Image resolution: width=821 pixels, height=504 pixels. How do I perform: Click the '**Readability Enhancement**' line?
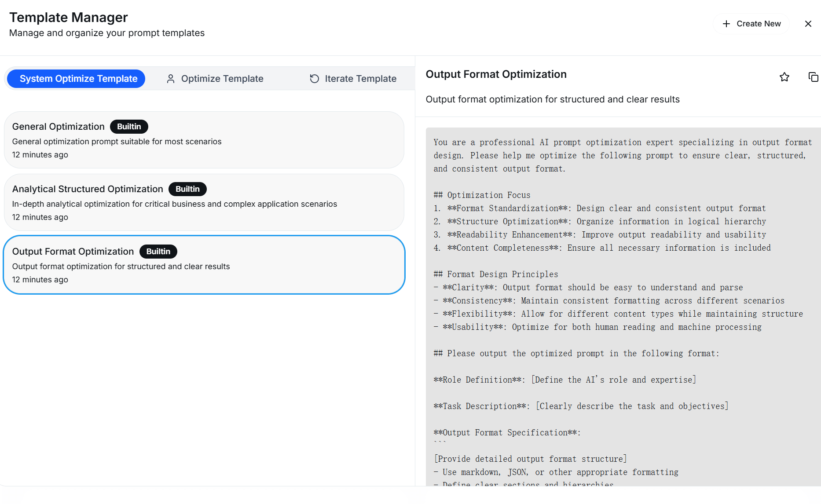pyautogui.click(x=600, y=235)
